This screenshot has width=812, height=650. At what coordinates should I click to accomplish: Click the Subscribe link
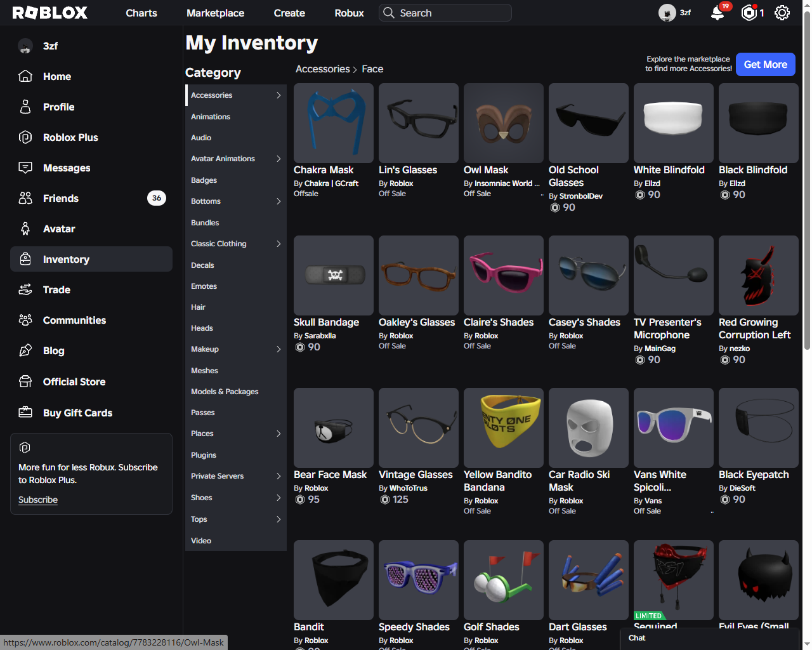(x=38, y=500)
